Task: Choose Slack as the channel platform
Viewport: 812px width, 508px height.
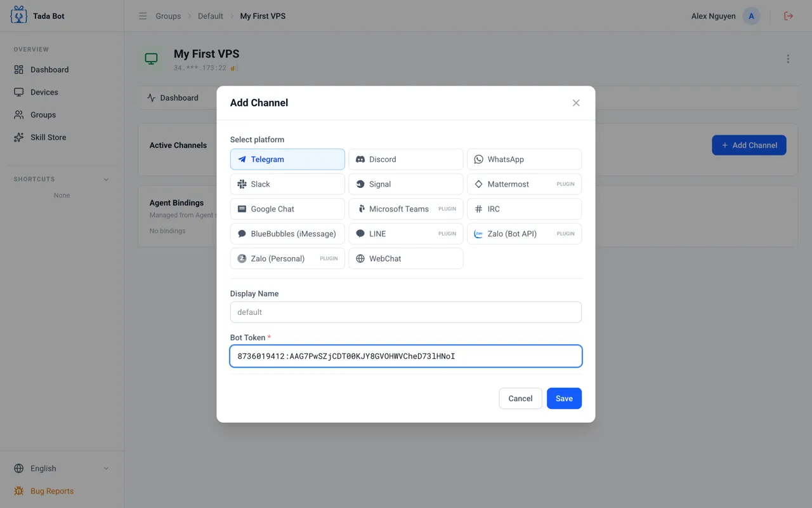Action: [287, 184]
